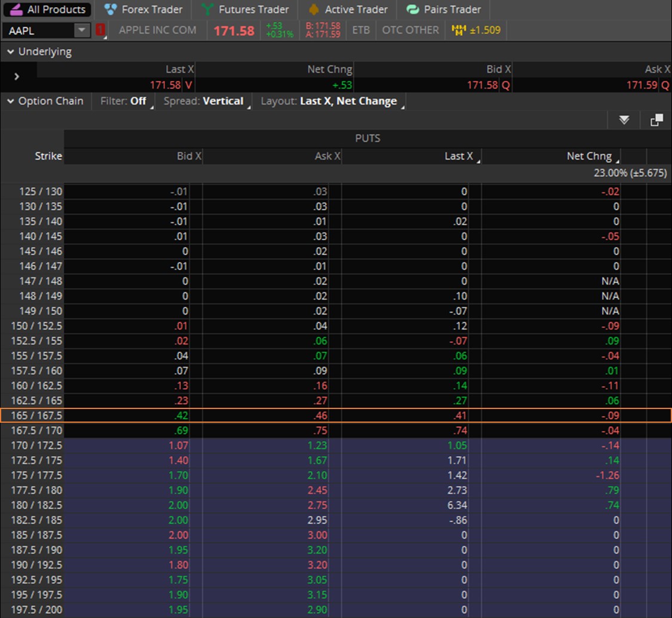
Task: Click the Active Trader flame icon
Action: (313, 10)
